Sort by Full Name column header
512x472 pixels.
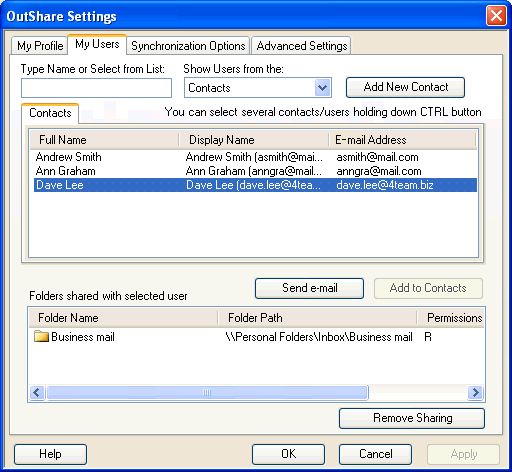point(104,140)
